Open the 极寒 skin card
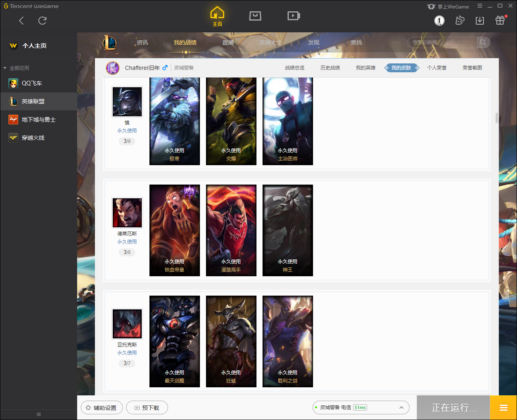The height and width of the screenshot is (420, 517). (174, 121)
